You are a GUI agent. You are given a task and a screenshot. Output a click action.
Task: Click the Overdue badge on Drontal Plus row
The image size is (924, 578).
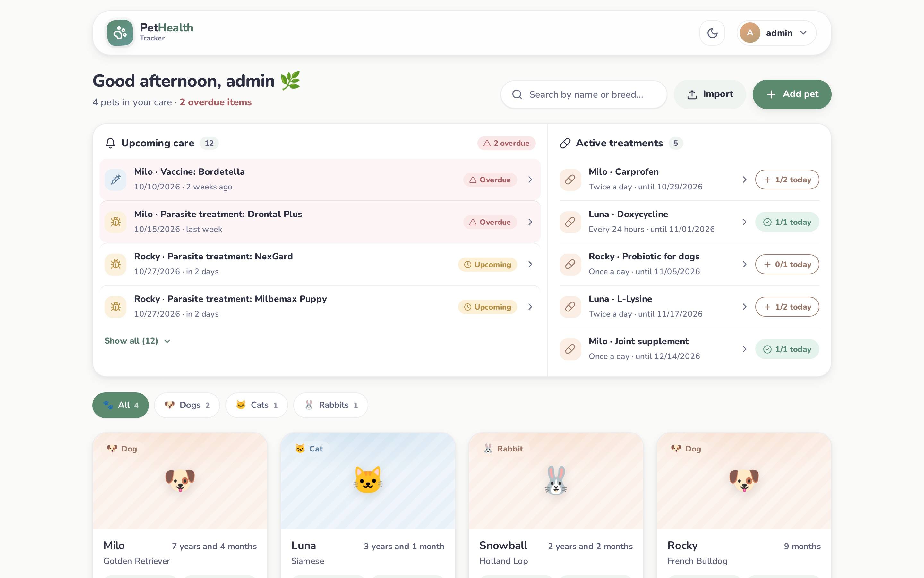[490, 222]
